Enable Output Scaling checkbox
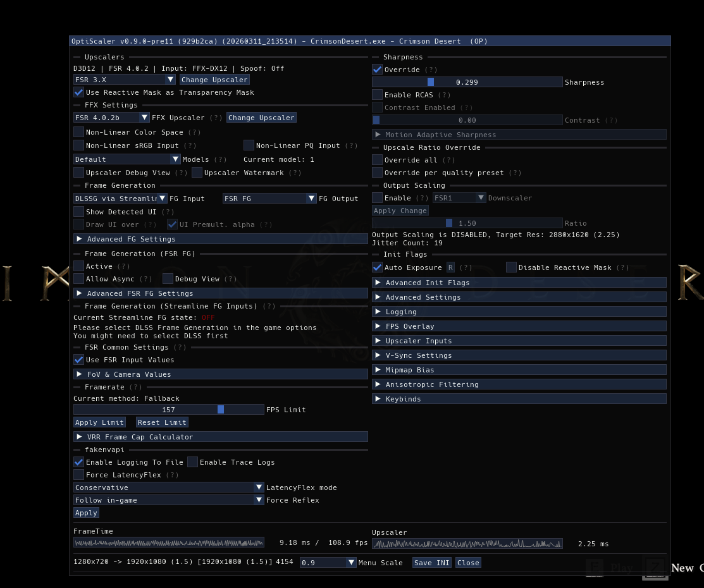704x588 pixels. click(x=377, y=197)
